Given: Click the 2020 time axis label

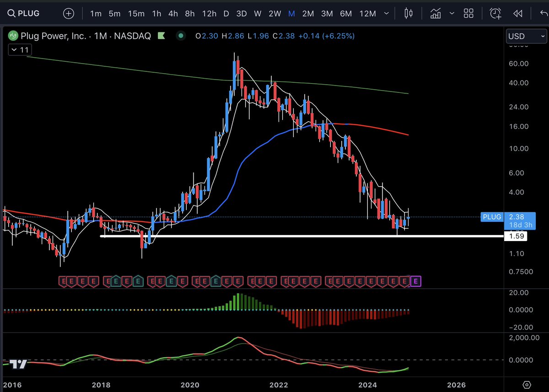Looking at the screenshot, I should tap(190, 385).
